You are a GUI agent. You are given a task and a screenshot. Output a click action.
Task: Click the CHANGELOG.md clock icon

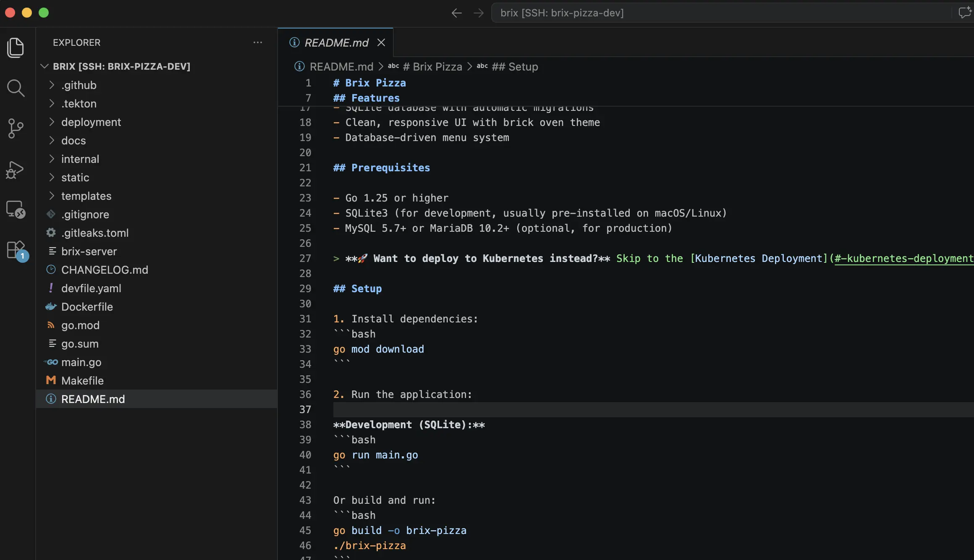coord(51,270)
